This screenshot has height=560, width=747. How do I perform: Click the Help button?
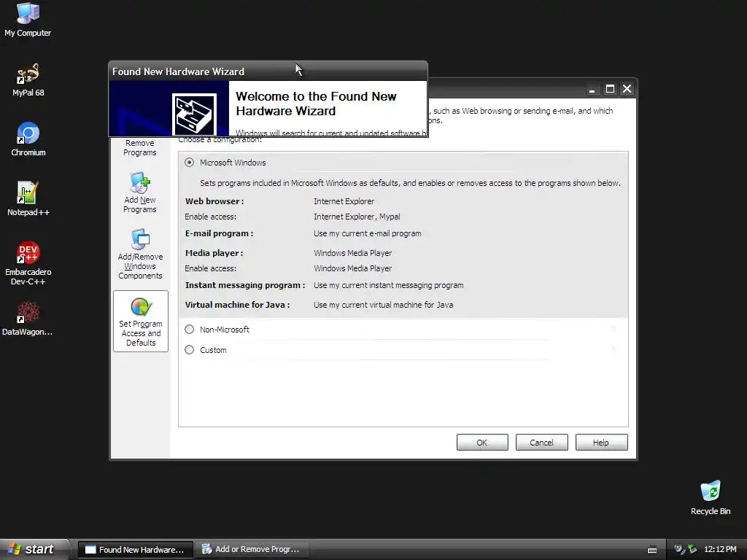click(601, 443)
